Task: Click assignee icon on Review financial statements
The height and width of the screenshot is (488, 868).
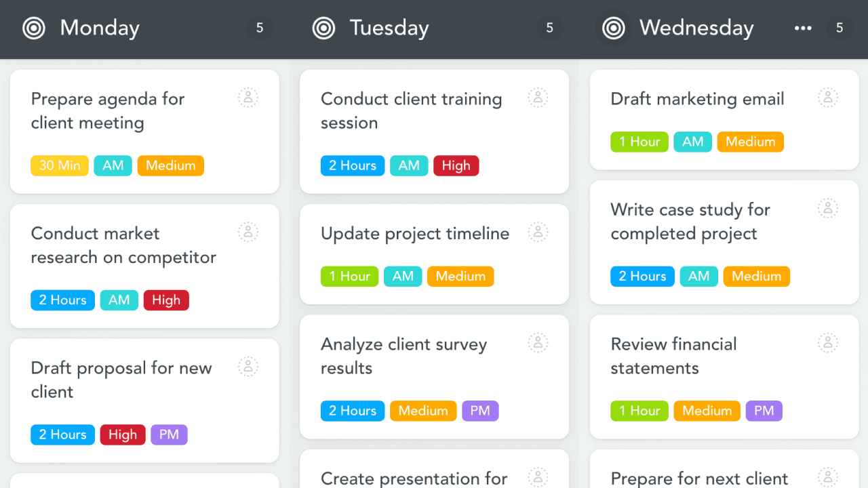Action: click(x=827, y=343)
